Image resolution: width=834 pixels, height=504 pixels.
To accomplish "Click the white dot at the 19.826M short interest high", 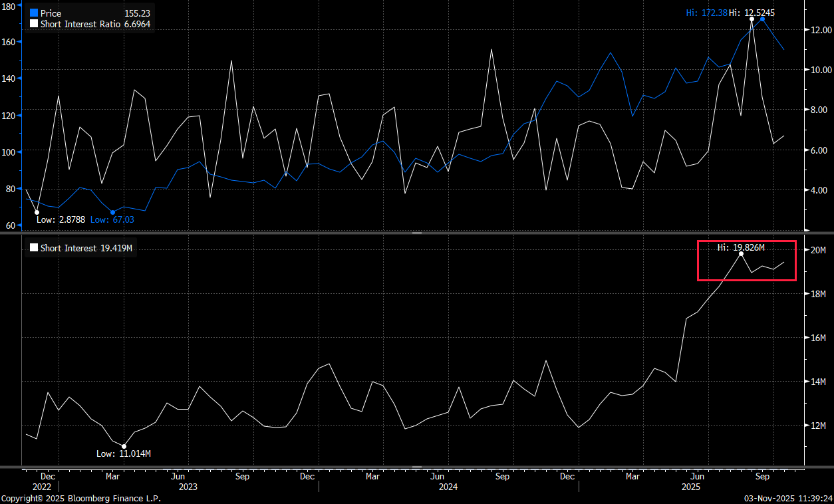I will [741, 253].
